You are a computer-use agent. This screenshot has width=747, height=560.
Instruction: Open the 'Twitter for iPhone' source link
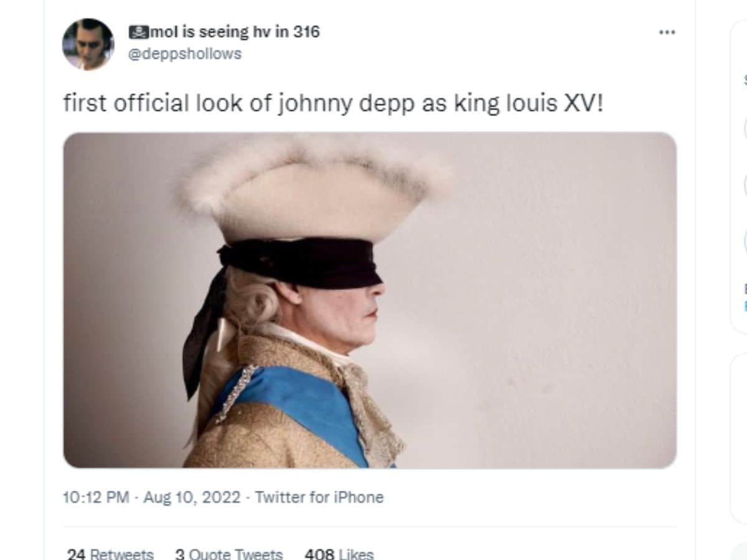pyautogui.click(x=319, y=497)
